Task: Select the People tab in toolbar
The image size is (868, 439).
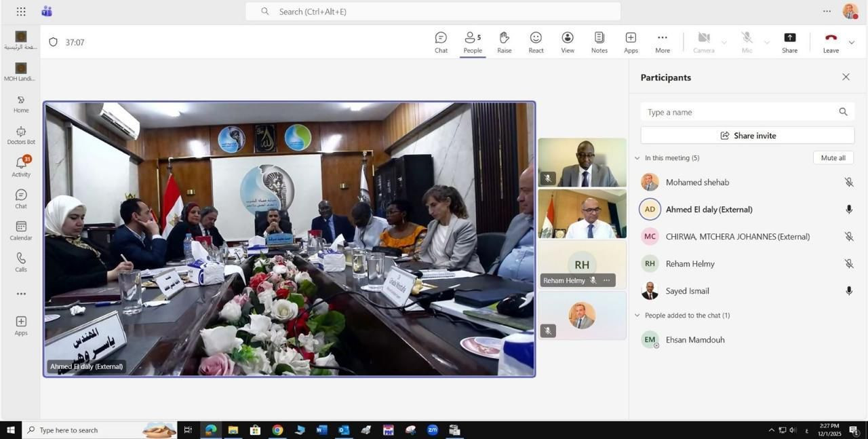Action: [473, 42]
